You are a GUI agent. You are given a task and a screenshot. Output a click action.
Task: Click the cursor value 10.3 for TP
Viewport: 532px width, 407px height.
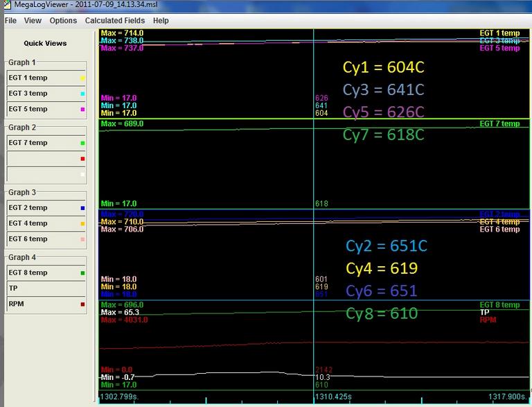click(322, 377)
